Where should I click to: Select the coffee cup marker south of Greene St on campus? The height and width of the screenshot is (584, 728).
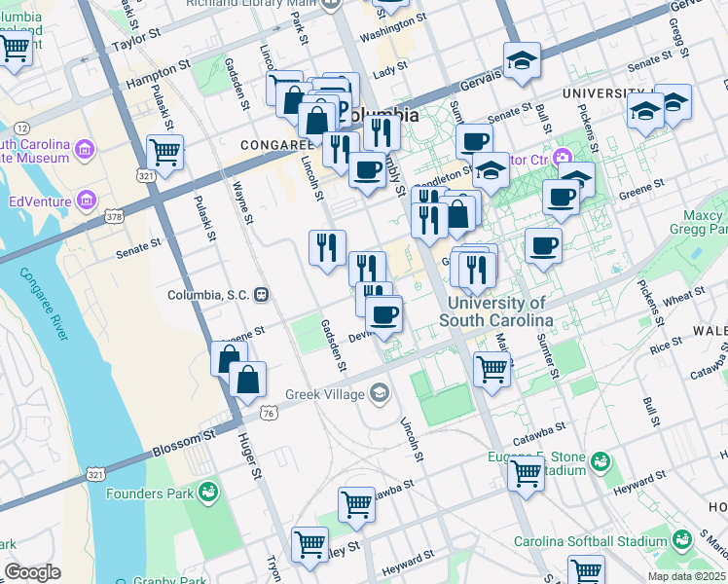point(544,249)
